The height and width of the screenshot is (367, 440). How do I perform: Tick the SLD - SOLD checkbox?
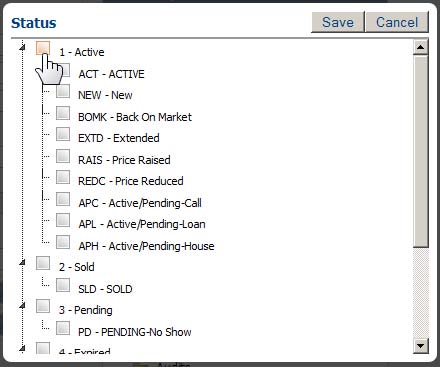point(63,285)
